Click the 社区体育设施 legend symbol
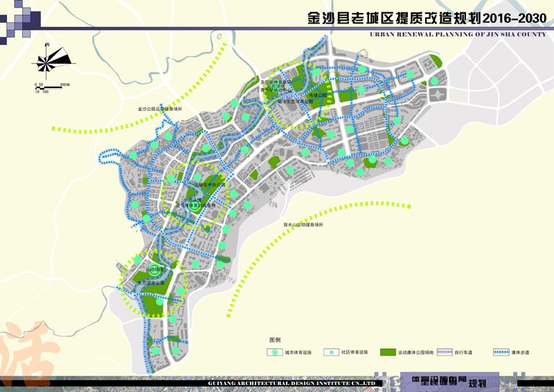554x392 pixels. click(x=332, y=353)
